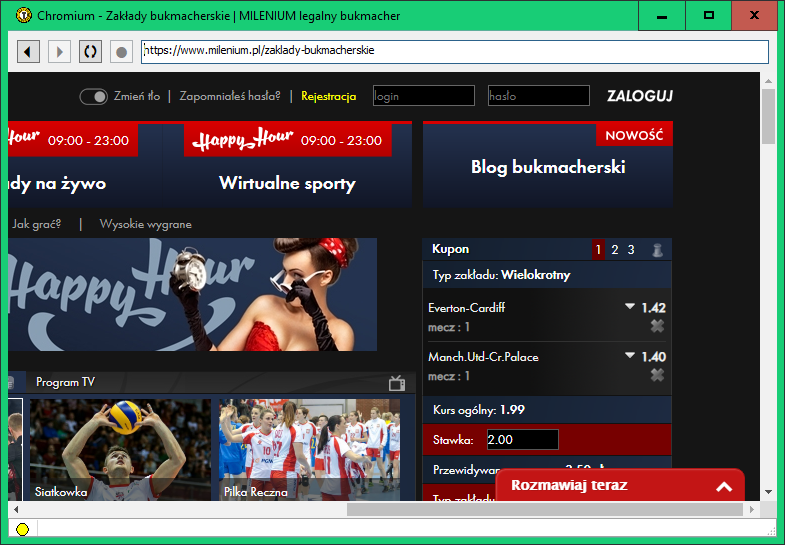Open the Wirtualne sporty banner

point(287,164)
